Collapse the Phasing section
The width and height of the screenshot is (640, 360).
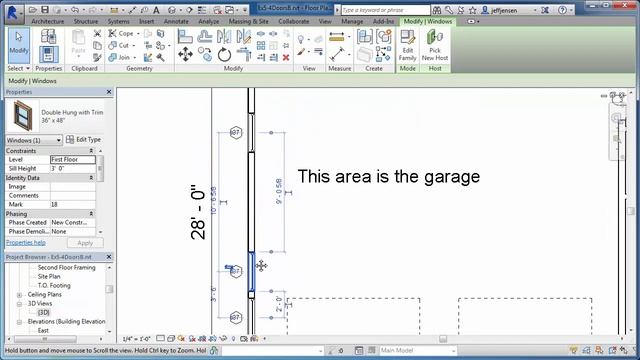tap(91, 214)
